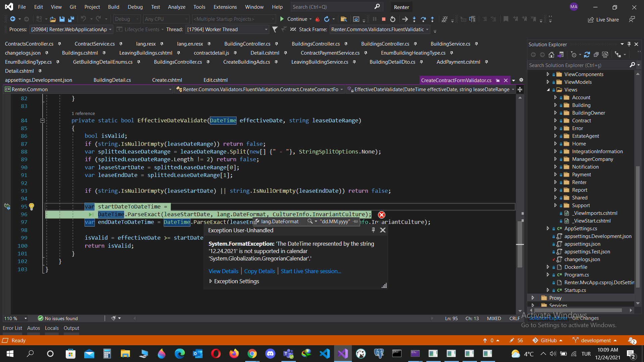
Task: Click the lightbulb quick actions icon
Action: point(32,206)
